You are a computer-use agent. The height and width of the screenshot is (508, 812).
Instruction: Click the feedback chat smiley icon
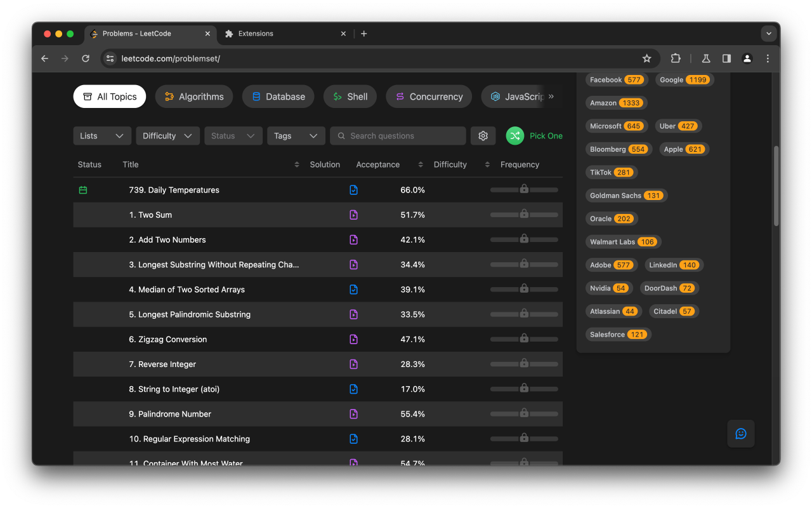740,434
